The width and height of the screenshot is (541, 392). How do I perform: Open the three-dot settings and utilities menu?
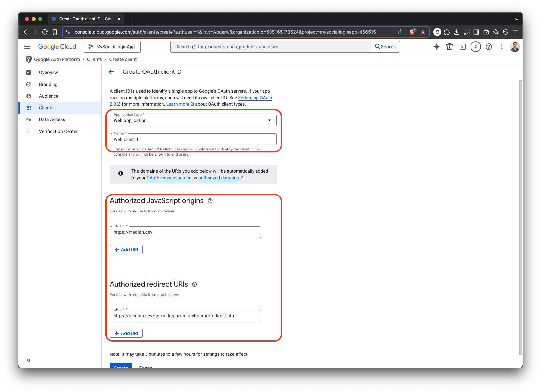tap(502, 47)
